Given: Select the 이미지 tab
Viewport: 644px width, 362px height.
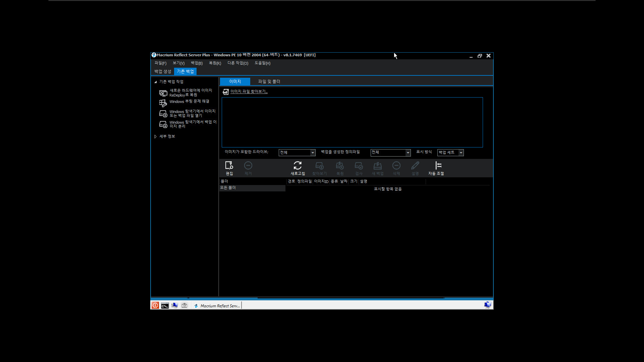Looking at the screenshot, I should point(235,81).
